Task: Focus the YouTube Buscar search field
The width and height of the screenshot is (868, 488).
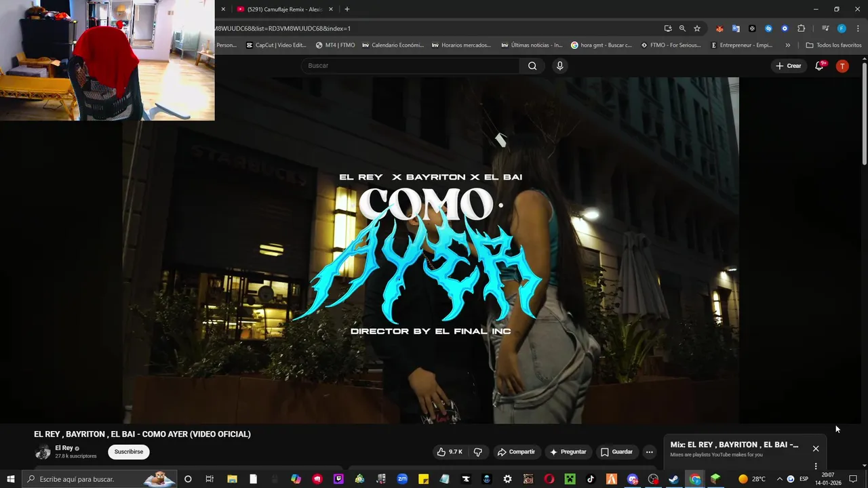Action: coord(410,66)
